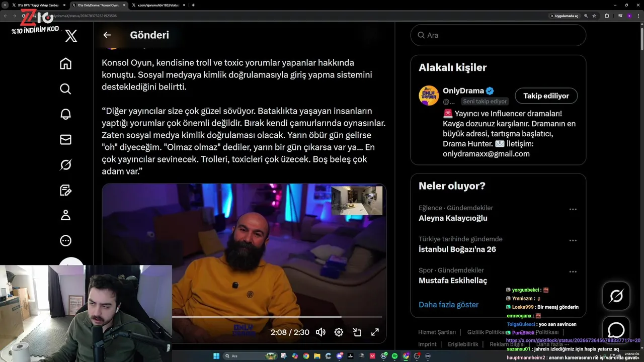Open the X logo home icon
Viewport: 644px width, 362px height.
(x=71, y=36)
